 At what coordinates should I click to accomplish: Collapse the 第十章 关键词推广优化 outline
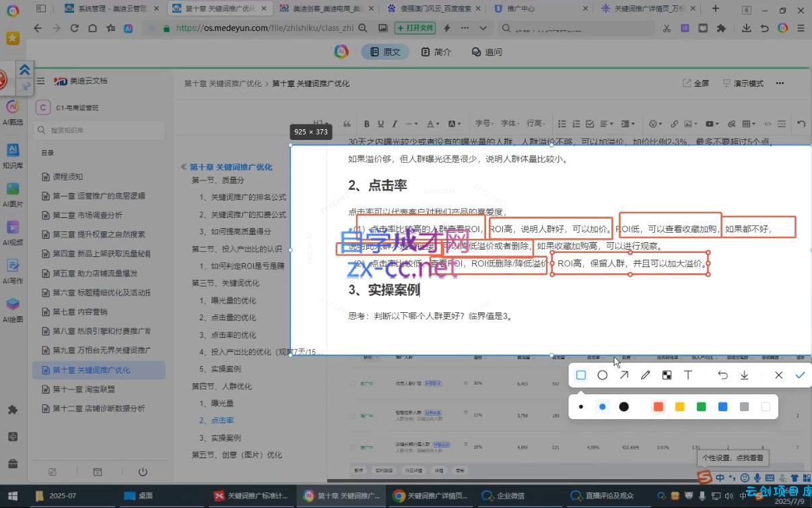point(183,167)
